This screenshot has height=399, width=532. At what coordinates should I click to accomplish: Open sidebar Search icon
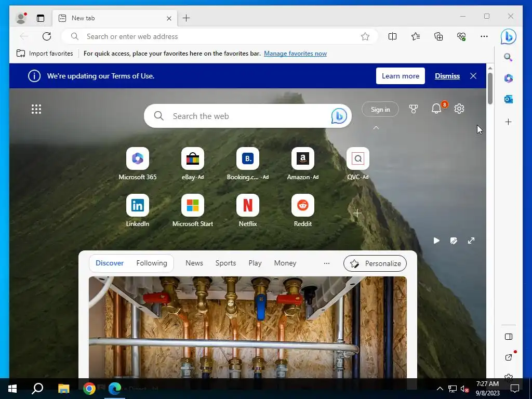[508, 57]
